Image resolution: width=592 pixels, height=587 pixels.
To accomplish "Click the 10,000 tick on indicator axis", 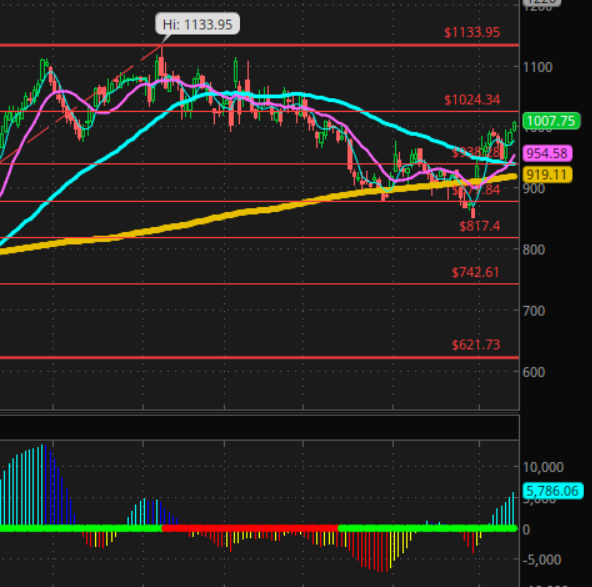I will (543, 467).
